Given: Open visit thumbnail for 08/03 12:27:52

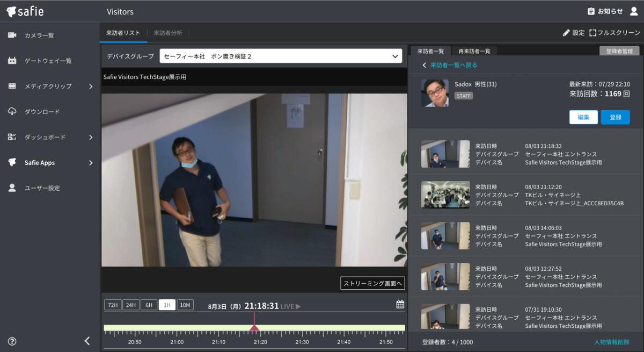Looking at the screenshot, I should click(445, 276).
